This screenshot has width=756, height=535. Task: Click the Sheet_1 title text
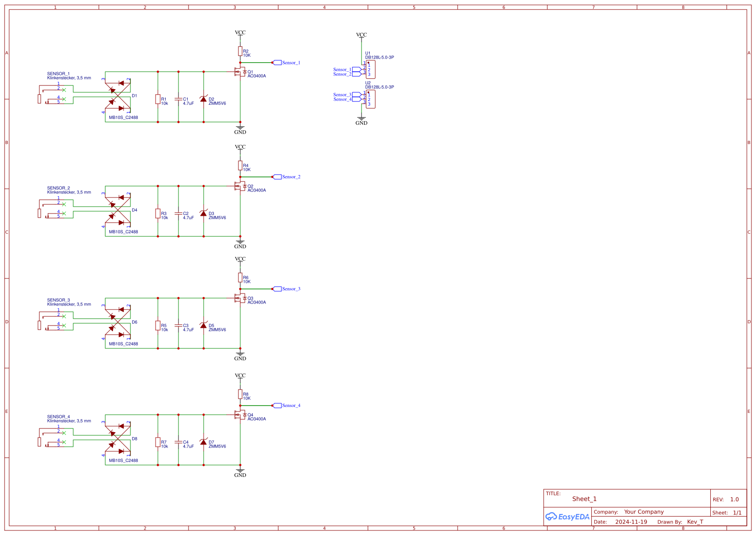tap(584, 499)
